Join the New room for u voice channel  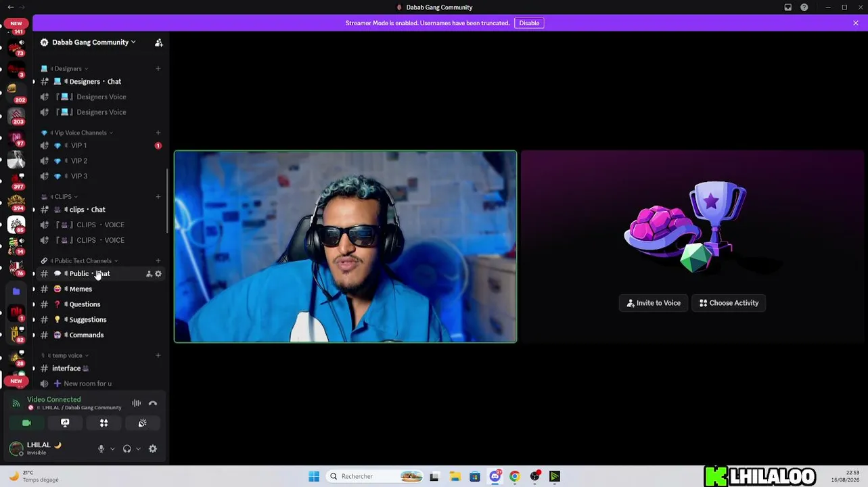pos(101,384)
